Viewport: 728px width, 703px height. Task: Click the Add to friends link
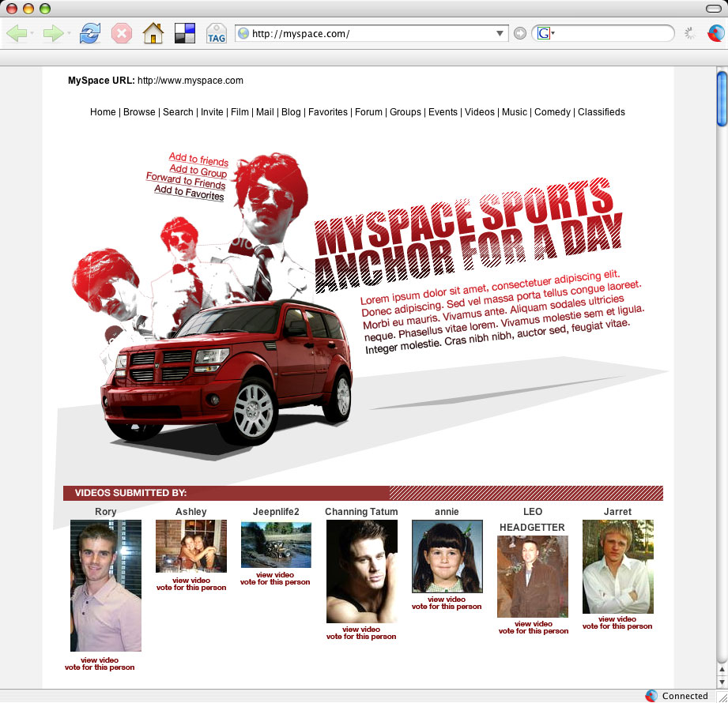(x=198, y=159)
